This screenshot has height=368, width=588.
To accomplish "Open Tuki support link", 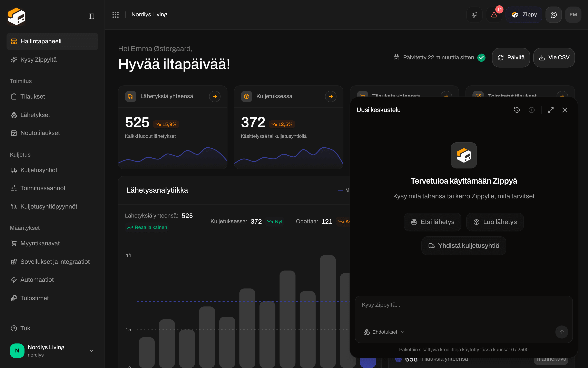I will (52, 328).
